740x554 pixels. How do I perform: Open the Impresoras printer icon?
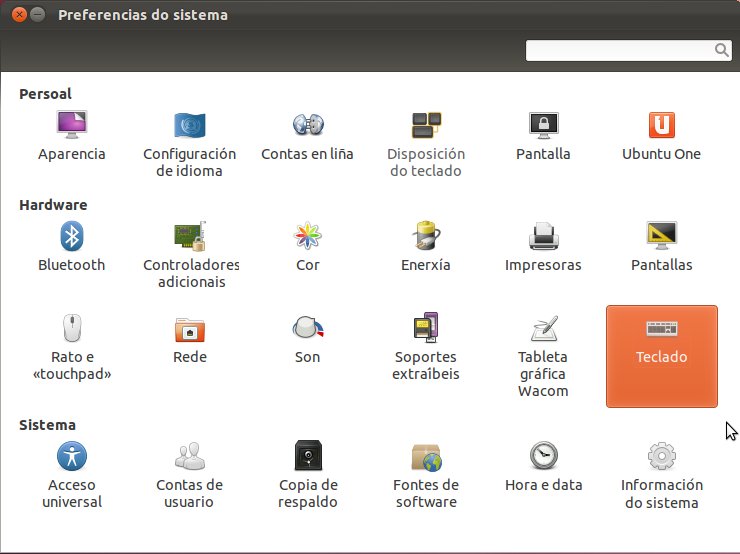click(544, 235)
